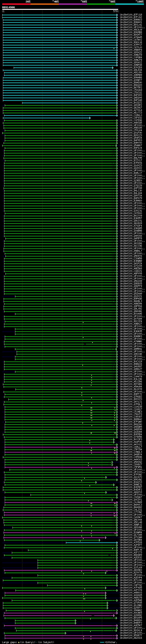The height and width of the screenshot is (644, 146).
Task: Select hit label UniRef100_A9SJM0
Action: coord(131,73)
